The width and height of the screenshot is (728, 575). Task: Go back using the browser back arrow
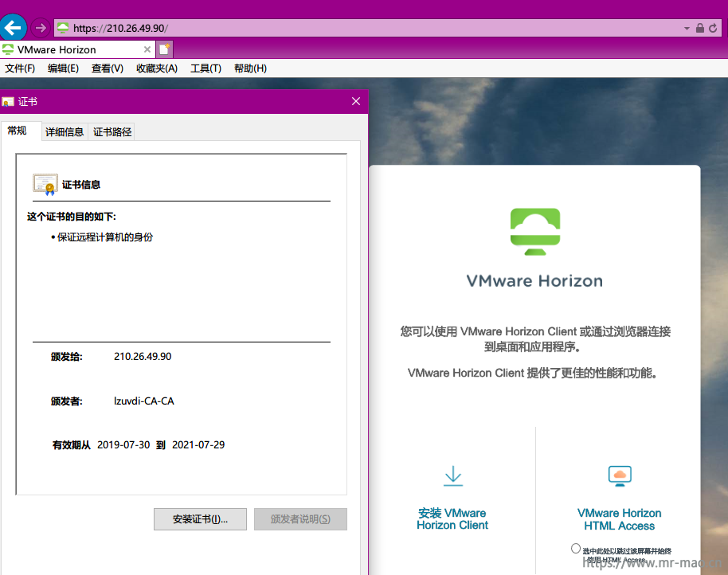pyautogui.click(x=13, y=28)
